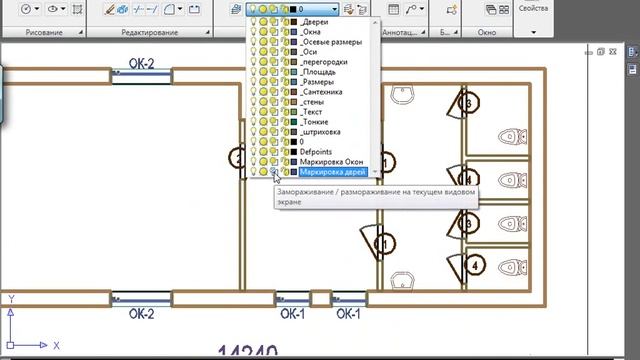
Task: Freeze the _Осевые размеры layer sun icon
Action: click(x=264, y=42)
